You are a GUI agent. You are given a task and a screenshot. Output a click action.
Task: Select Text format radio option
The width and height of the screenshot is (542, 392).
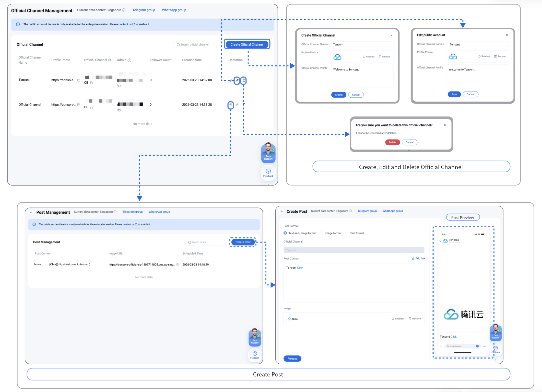pyautogui.click(x=347, y=233)
